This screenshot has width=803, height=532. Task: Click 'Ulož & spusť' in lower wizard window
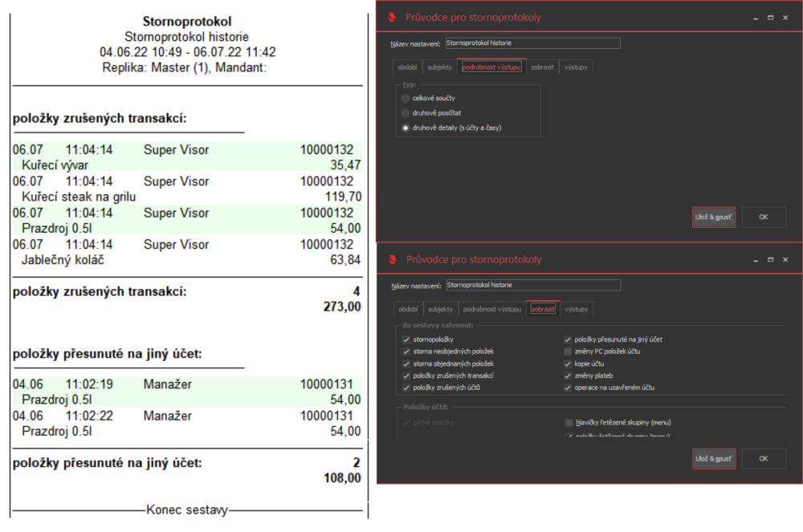714,459
